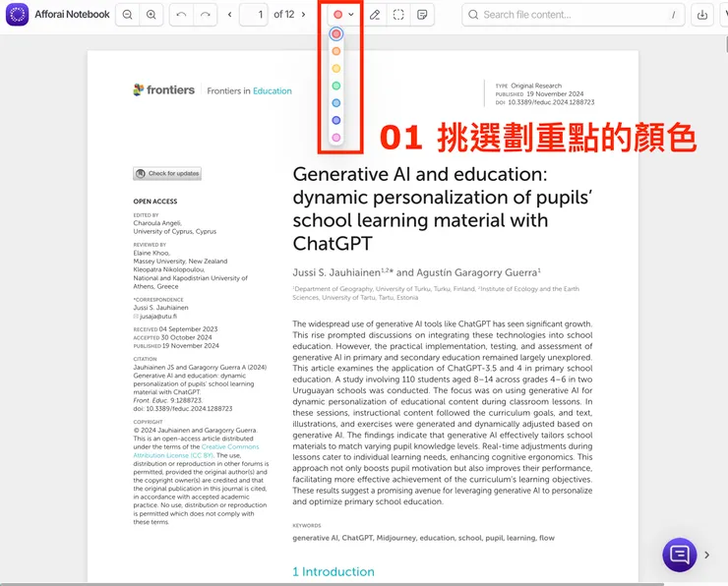The height and width of the screenshot is (586, 728).
Task: Click the article title text
Action: point(443,208)
